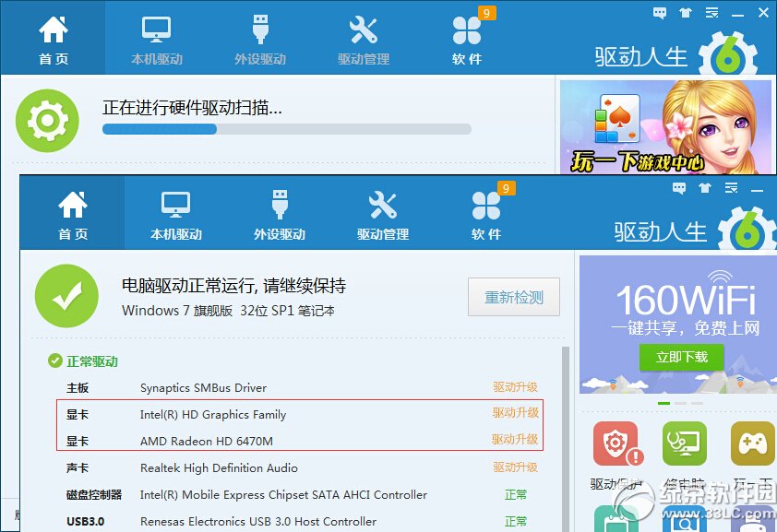777x532 pixels.
Task: Click the 正常 status for USB3.0 controller
Action: pyautogui.click(x=515, y=522)
